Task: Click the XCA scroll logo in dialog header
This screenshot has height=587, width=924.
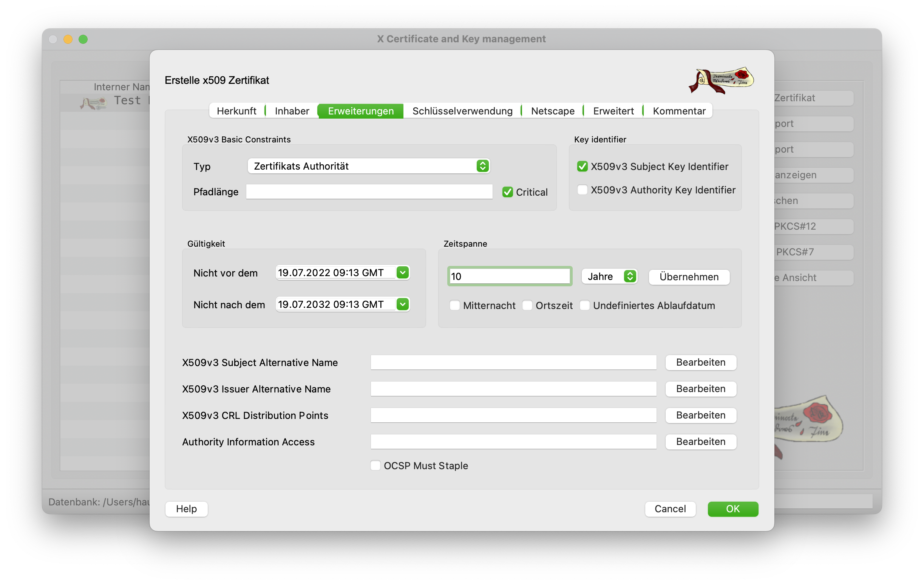Action: pos(721,80)
